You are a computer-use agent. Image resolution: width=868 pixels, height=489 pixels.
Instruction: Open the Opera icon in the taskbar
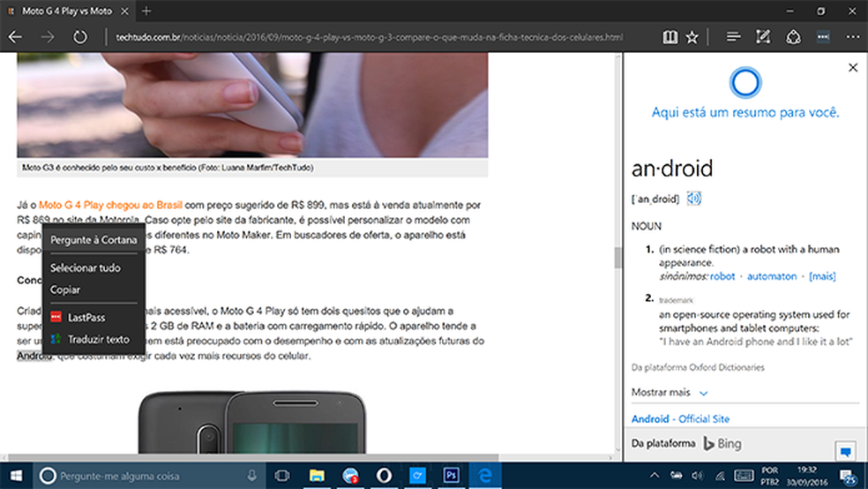click(385, 476)
